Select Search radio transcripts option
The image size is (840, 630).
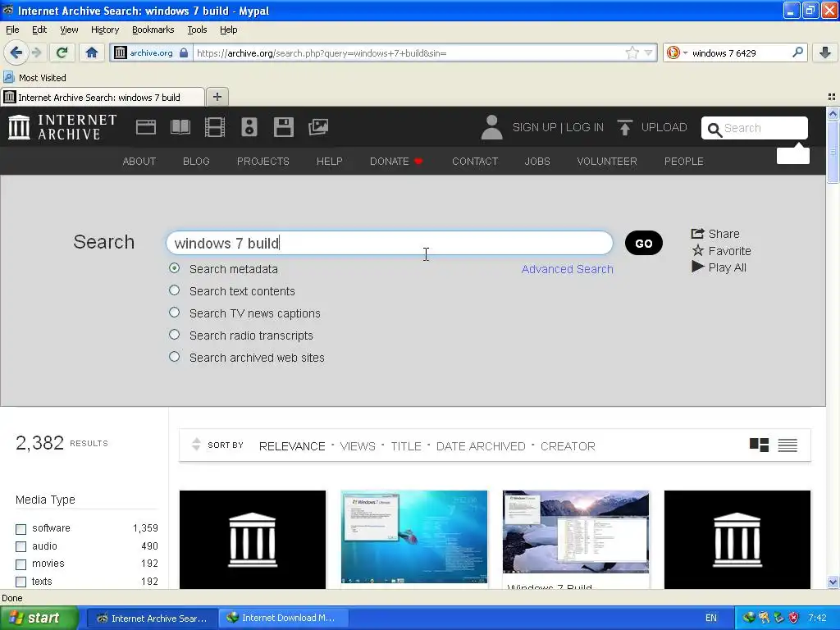click(174, 335)
